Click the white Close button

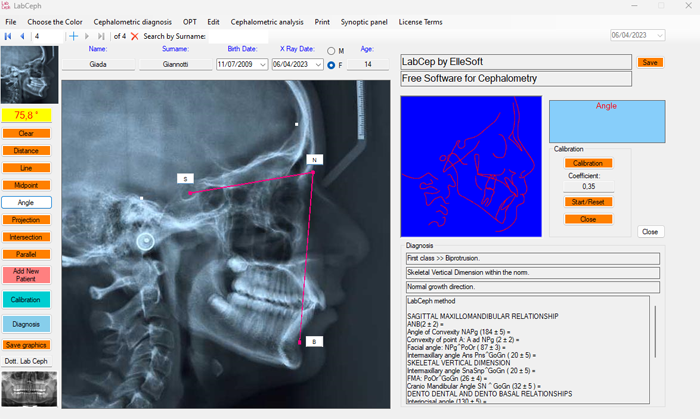650,232
